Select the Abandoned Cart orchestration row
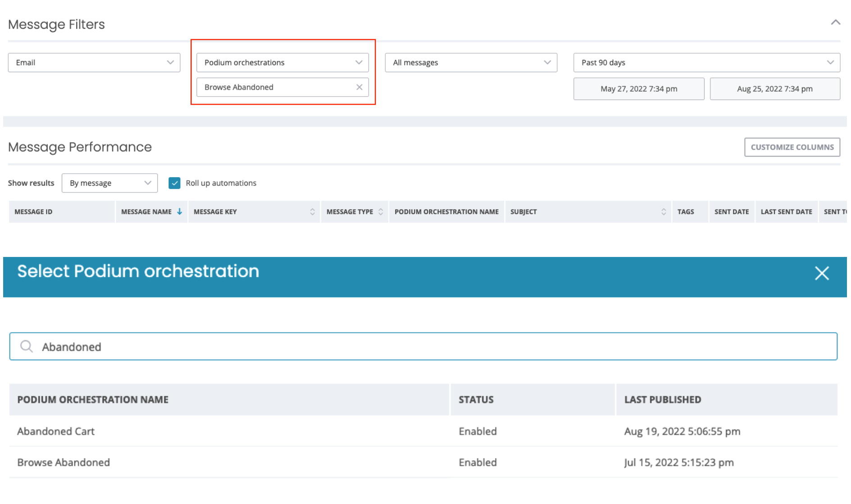The height and width of the screenshot is (504, 851). [56, 431]
